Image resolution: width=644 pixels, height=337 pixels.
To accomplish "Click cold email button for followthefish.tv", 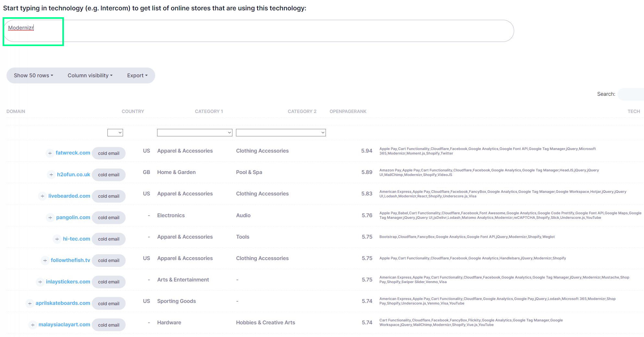I will click(109, 260).
